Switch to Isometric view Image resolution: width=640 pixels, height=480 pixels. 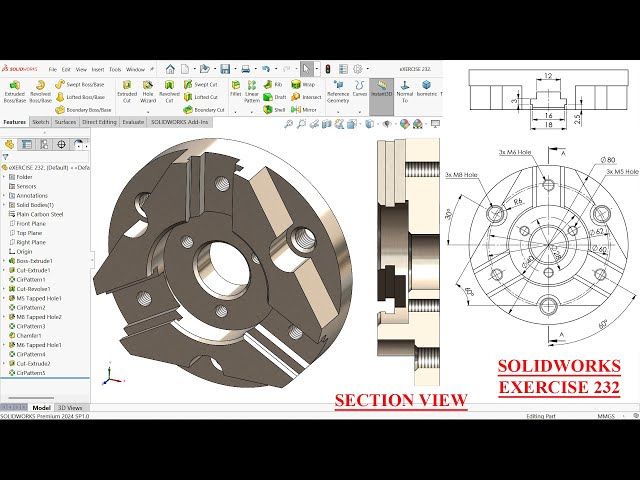pyautogui.click(x=427, y=89)
